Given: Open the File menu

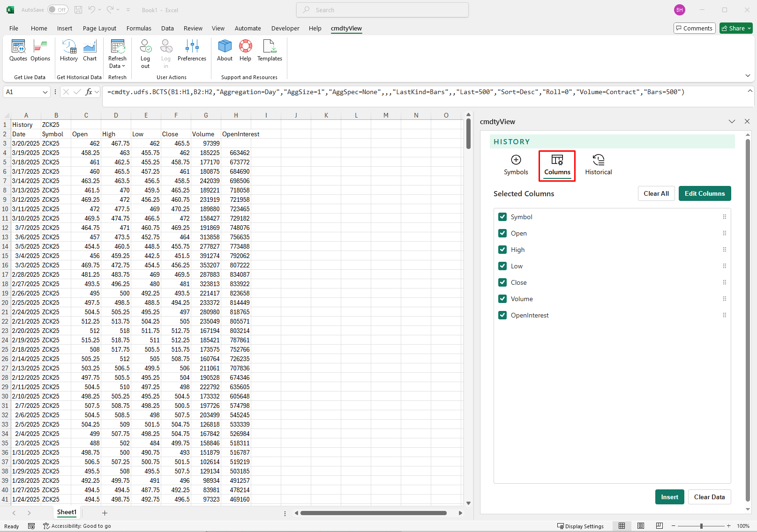Looking at the screenshot, I should click(x=14, y=28).
